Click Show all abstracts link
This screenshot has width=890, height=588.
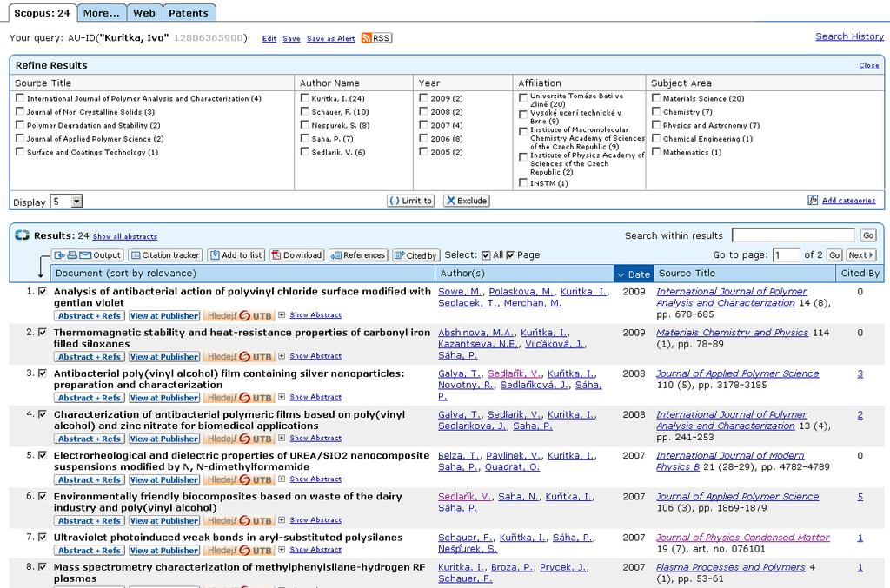pos(125,236)
